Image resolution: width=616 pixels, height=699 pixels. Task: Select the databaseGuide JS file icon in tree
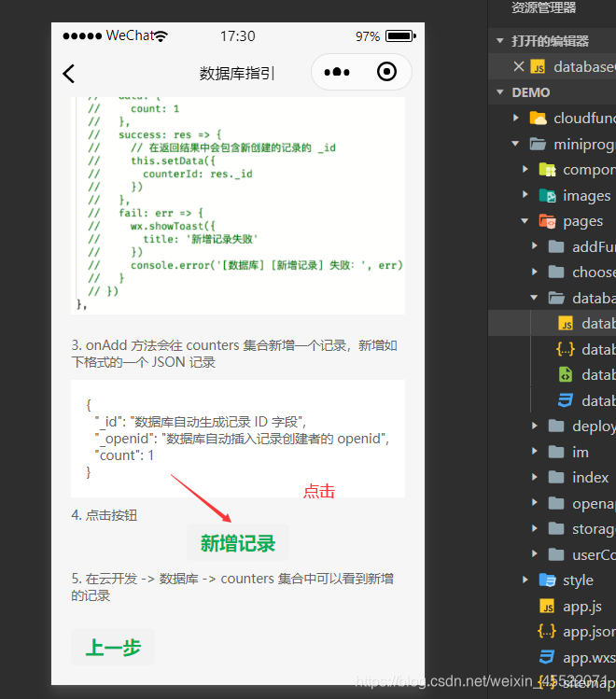pyautogui.click(x=567, y=324)
